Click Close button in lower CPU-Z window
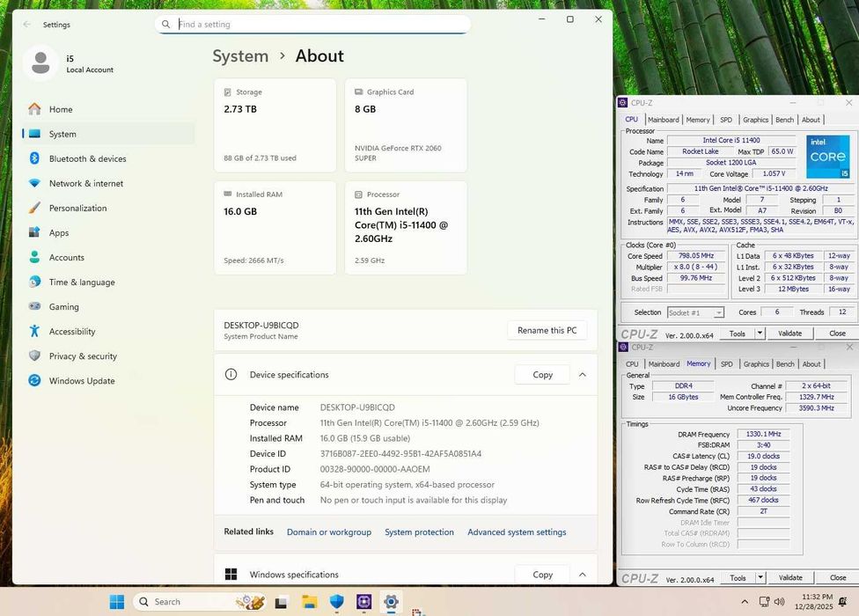859x616 pixels. (x=837, y=577)
